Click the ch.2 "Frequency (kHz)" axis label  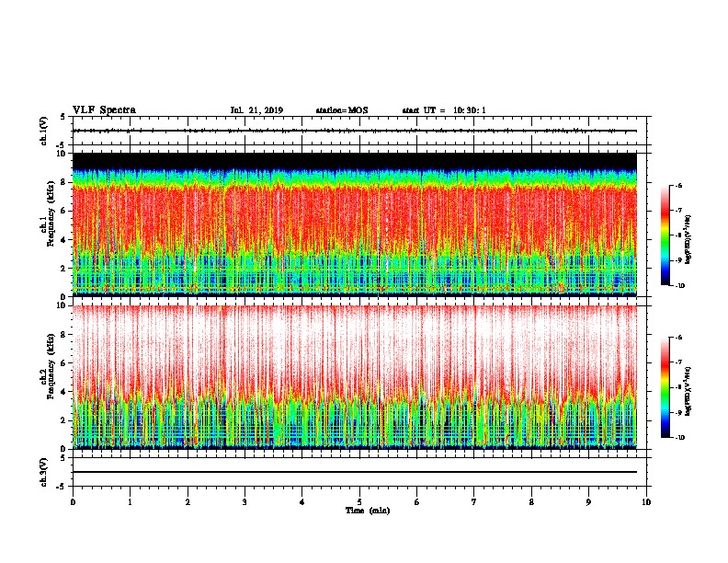(51, 366)
